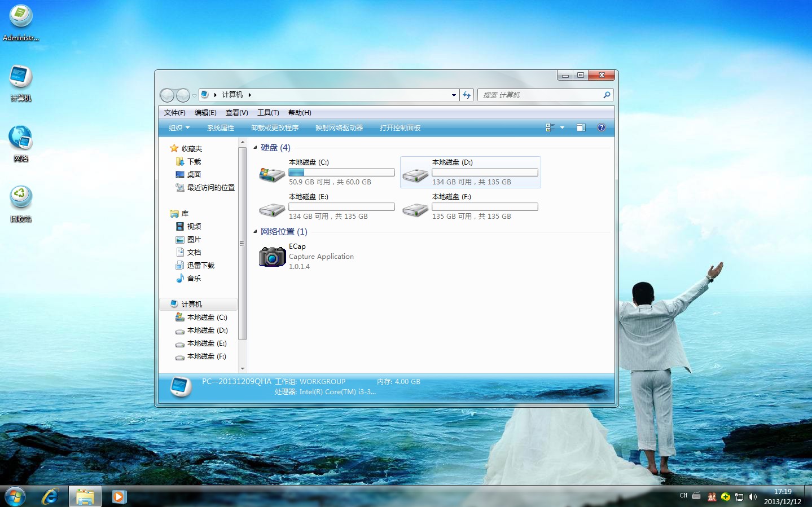
Task: Open the address bar history dropdown
Action: [x=454, y=95]
